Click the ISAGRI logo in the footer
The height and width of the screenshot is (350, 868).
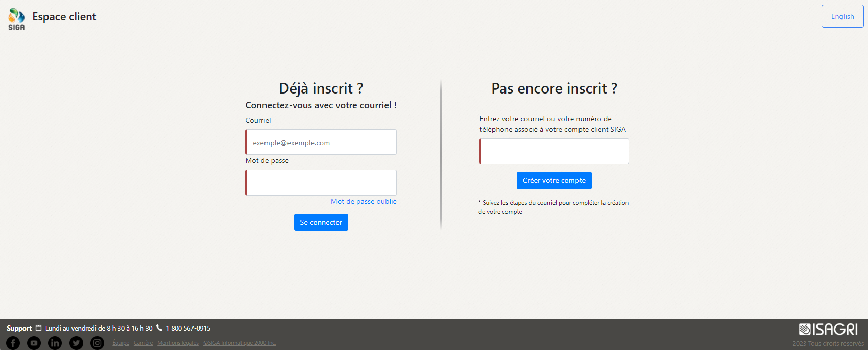pos(828,329)
